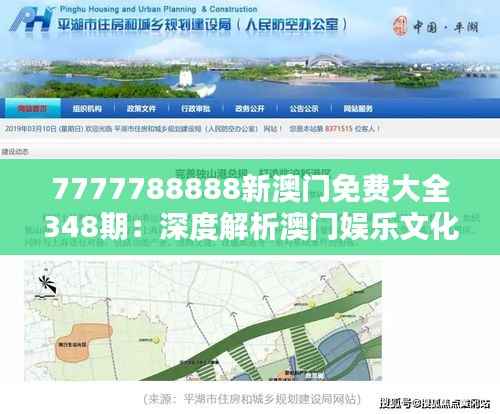Click the 建设动态 section label
The width and height of the screenshot is (500, 414).
(15, 152)
